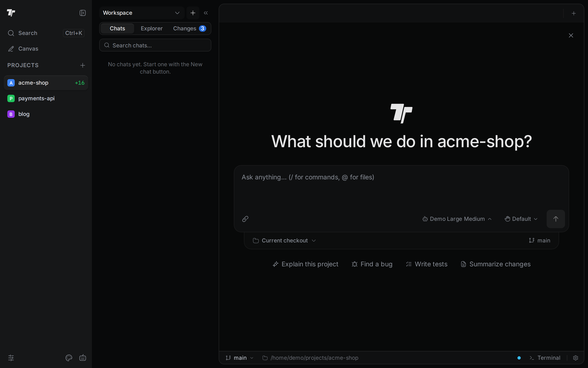Open the bot agent icon in sidebar footer
The height and width of the screenshot is (368, 588).
tap(83, 357)
